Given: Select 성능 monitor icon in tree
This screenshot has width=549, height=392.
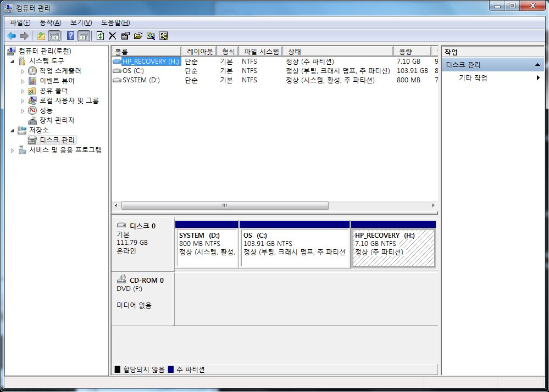Looking at the screenshot, I should coord(32,110).
